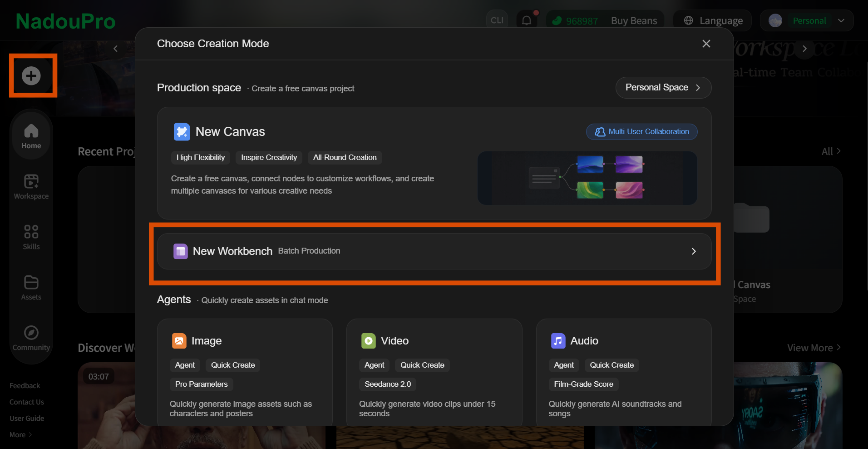Open the 03:07 video thumbnail
The width and height of the screenshot is (868, 449).
pos(202,405)
